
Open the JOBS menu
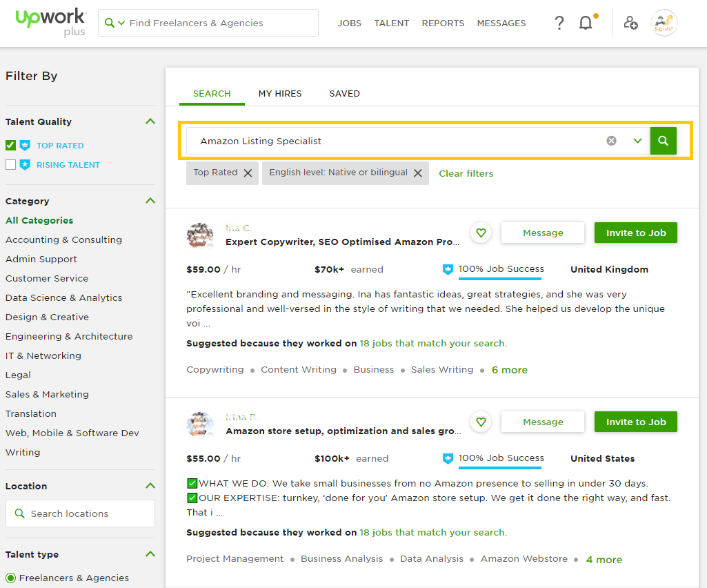[x=350, y=23]
